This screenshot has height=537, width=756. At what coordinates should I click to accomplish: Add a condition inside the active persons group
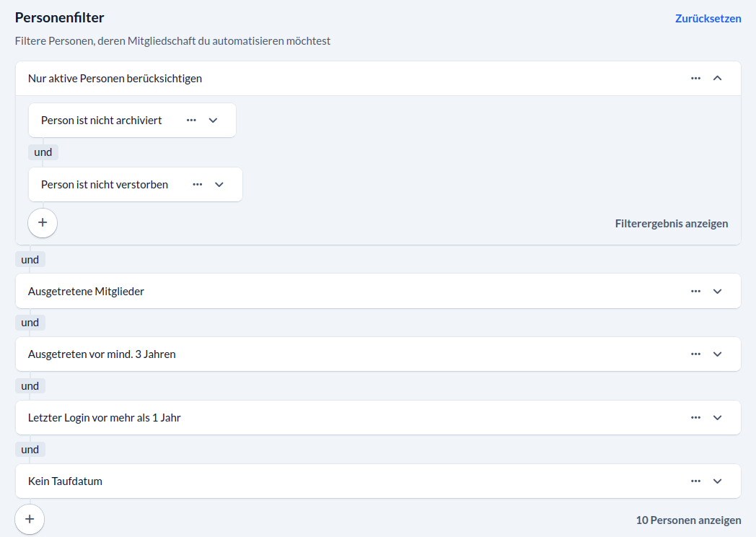click(x=43, y=222)
